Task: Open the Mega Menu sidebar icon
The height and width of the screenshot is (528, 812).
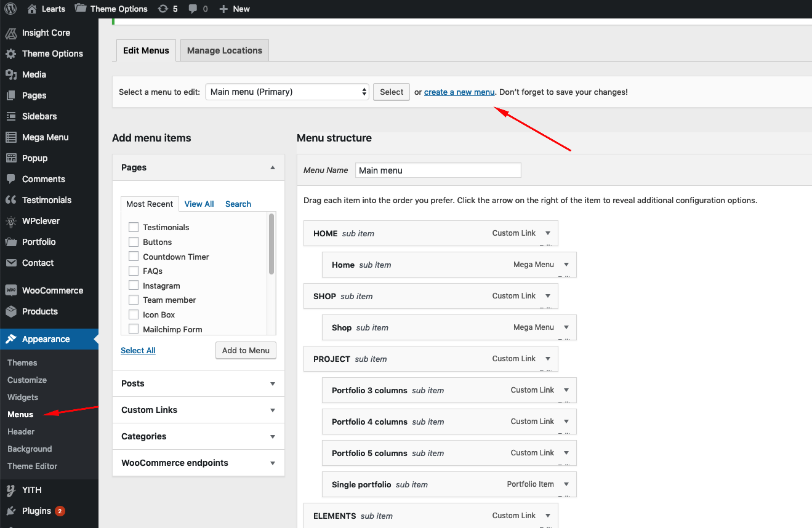Action: (x=10, y=137)
